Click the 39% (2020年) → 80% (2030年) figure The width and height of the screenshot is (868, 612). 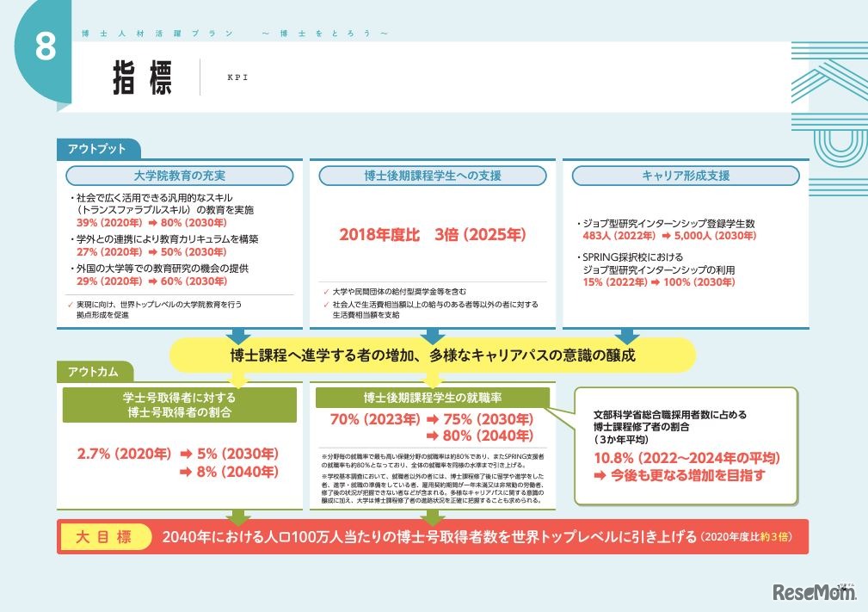click(x=151, y=223)
